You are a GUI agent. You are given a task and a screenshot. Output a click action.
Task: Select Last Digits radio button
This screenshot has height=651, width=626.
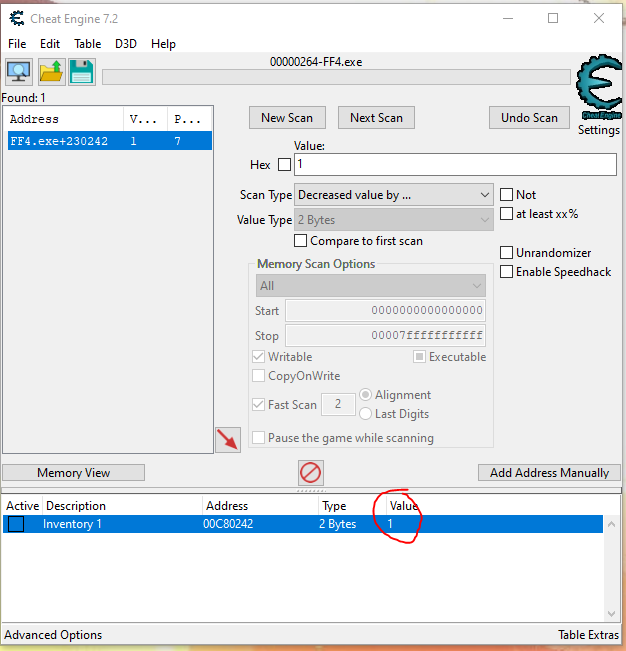point(365,414)
